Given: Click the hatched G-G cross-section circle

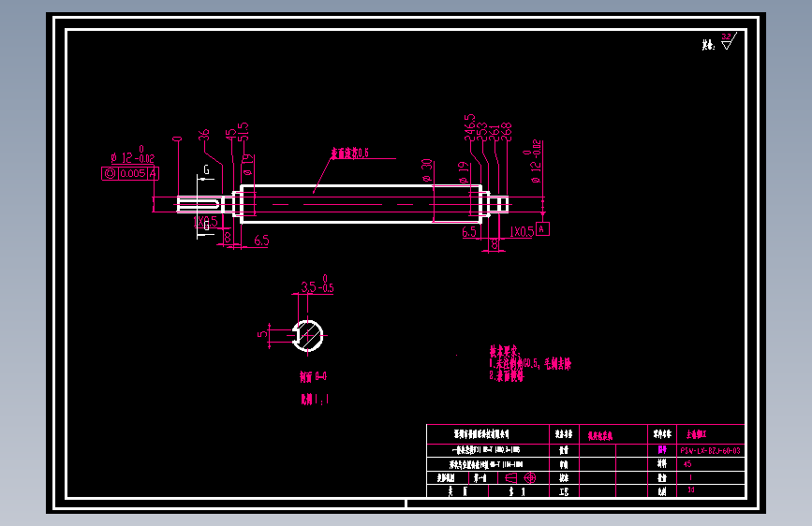Looking at the screenshot, I should 307,335.
